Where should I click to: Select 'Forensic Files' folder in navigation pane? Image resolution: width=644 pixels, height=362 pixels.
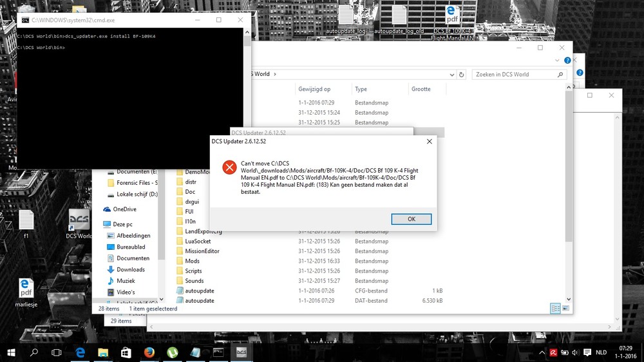point(132,183)
